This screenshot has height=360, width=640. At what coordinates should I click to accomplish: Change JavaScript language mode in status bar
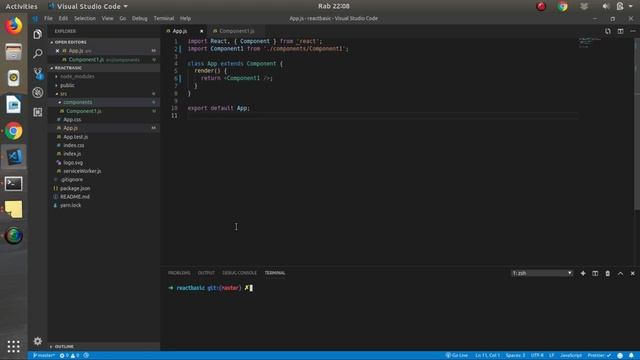pyautogui.click(x=571, y=356)
